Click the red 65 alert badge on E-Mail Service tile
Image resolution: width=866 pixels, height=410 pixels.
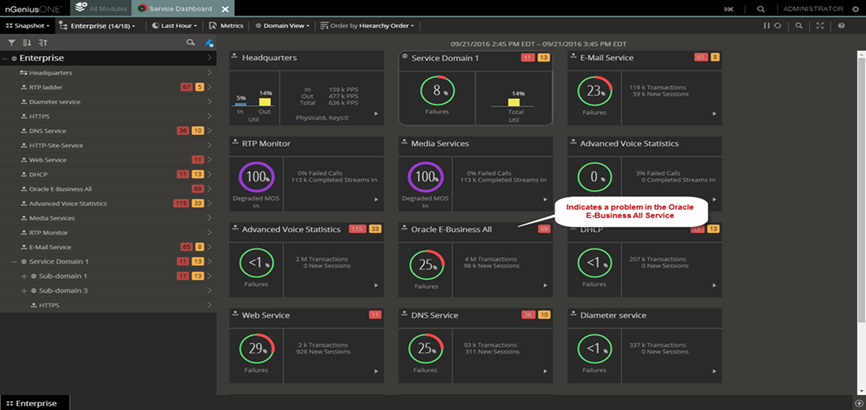700,57
